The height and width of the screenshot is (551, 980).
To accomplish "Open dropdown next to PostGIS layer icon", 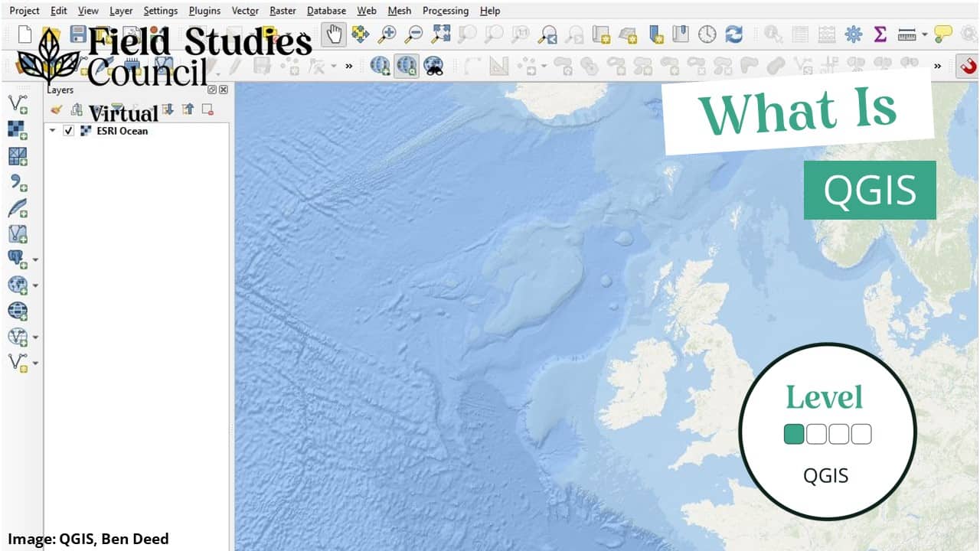I will pyautogui.click(x=35, y=260).
